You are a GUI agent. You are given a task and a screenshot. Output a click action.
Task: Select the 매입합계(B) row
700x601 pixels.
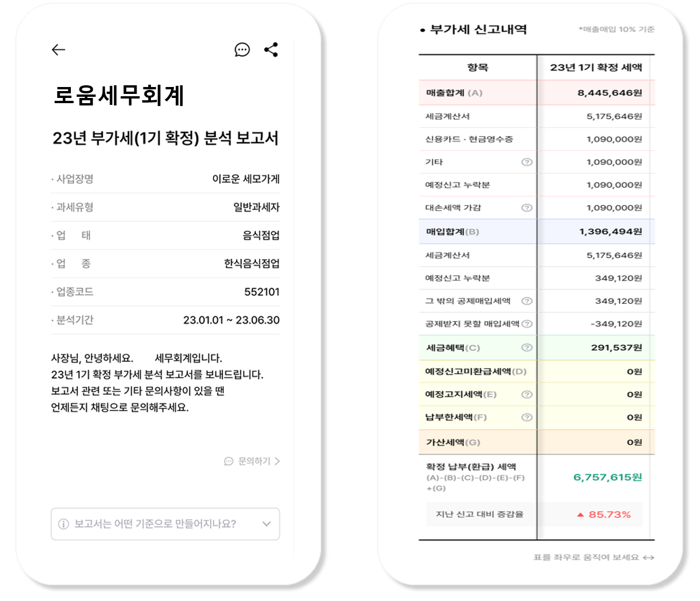[536, 232]
